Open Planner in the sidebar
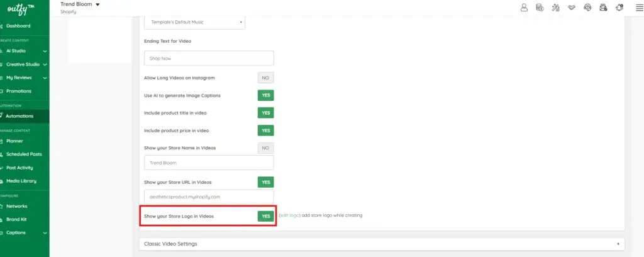644x257 pixels. (15, 141)
